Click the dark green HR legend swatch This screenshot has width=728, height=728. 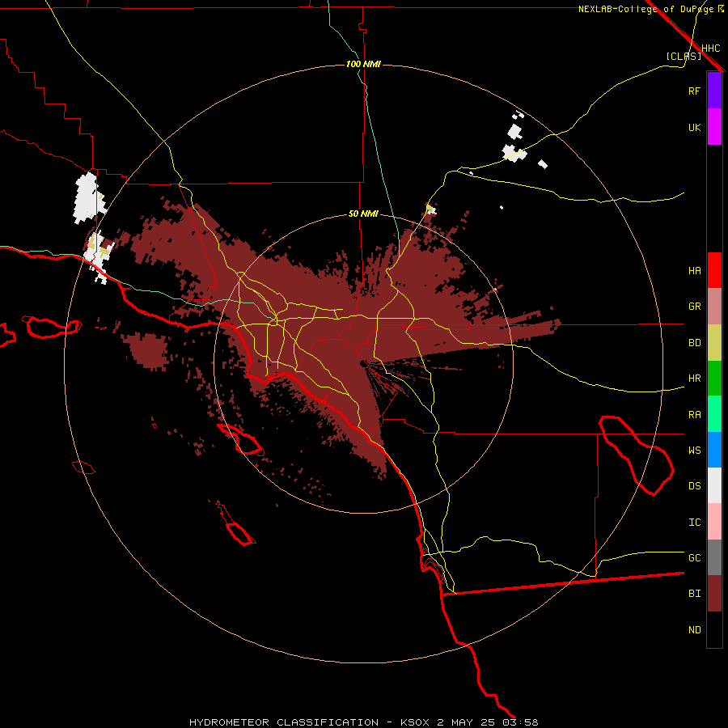(x=714, y=379)
